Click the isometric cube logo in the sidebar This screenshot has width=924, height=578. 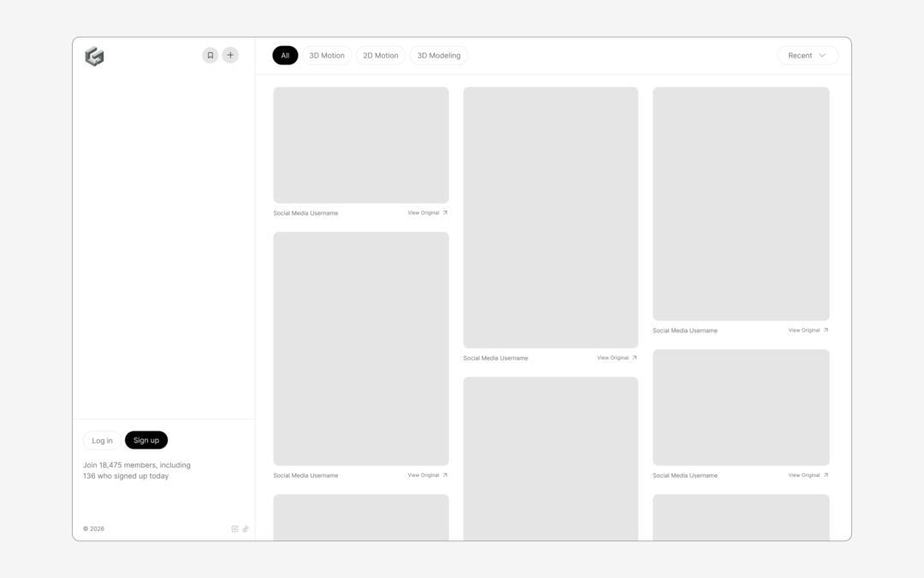pos(94,57)
